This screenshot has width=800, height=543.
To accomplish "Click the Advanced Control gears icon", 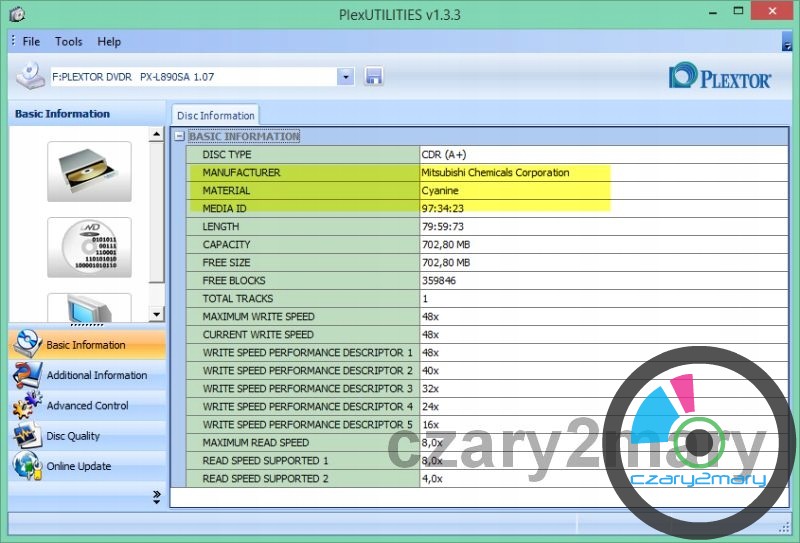I will [26, 406].
